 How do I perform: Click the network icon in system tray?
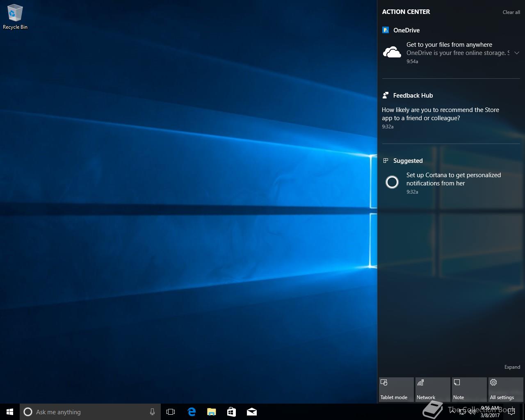pos(462,412)
